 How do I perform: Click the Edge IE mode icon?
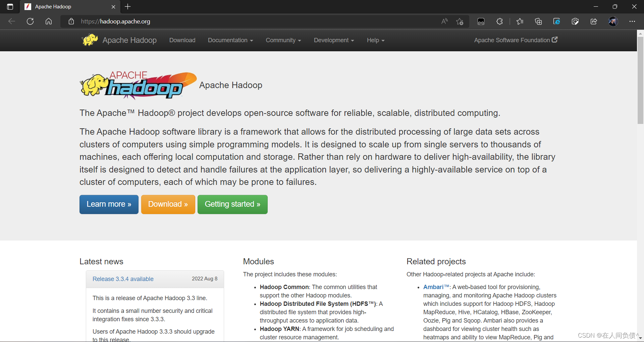tap(557, 21)
